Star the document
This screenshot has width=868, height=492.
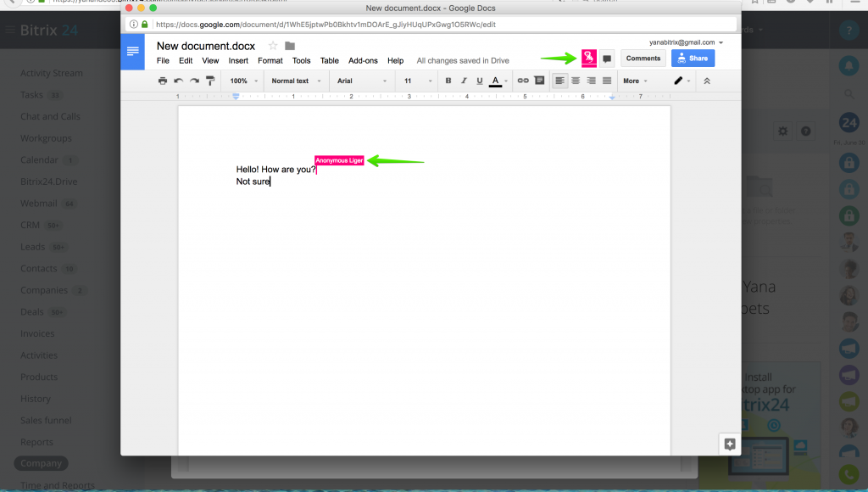(x=273, y=46)
